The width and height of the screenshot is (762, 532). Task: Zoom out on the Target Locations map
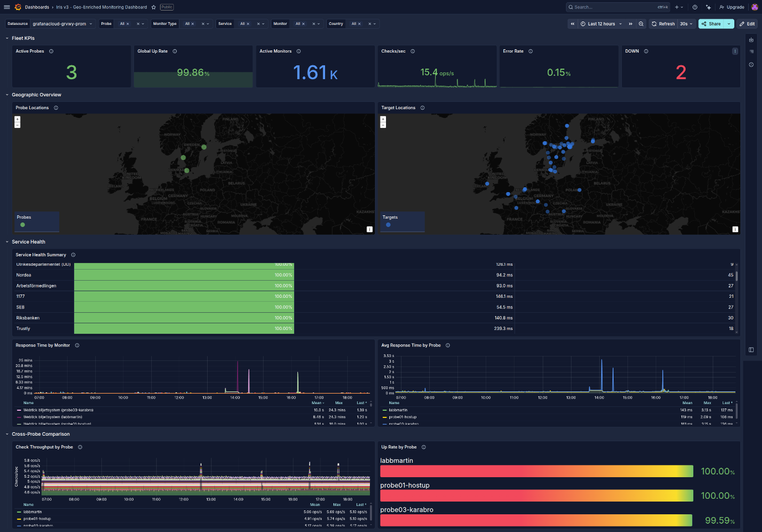click(383, 125)
